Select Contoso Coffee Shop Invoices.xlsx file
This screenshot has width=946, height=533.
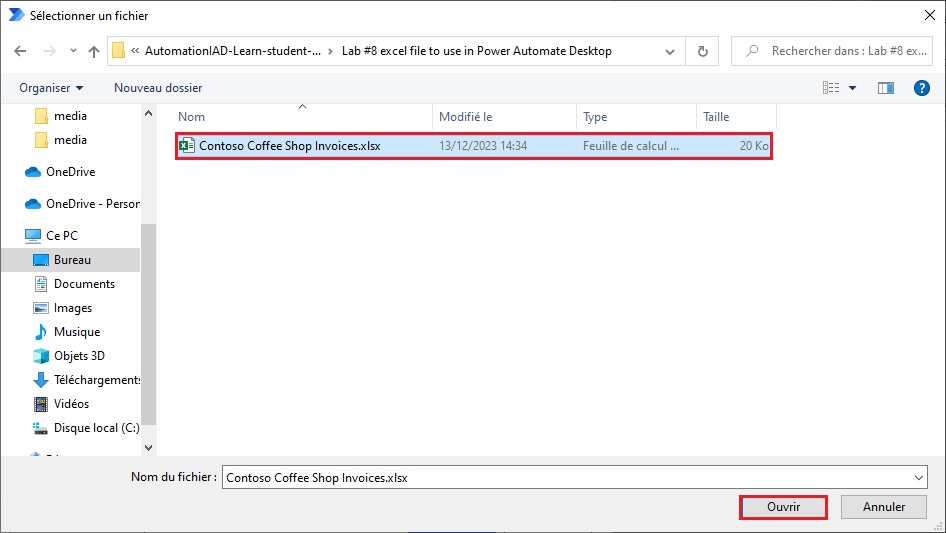(474, 145)
